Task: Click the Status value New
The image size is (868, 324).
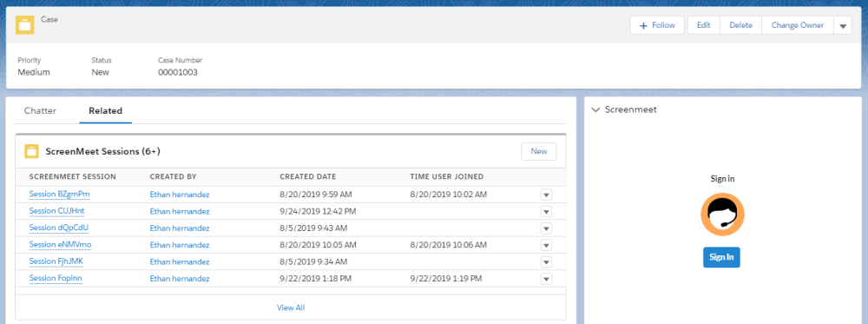Action: [100, 72]
